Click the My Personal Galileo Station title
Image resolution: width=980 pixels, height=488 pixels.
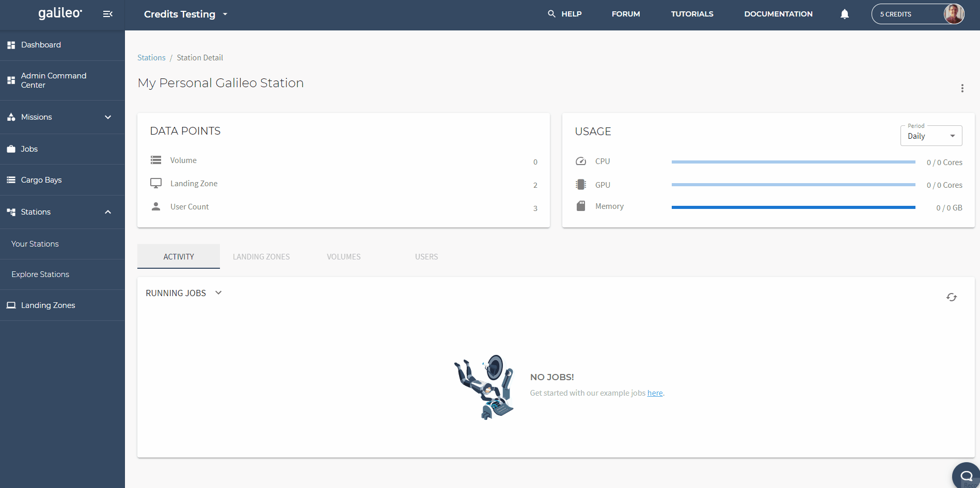click(x=220, y=83)
